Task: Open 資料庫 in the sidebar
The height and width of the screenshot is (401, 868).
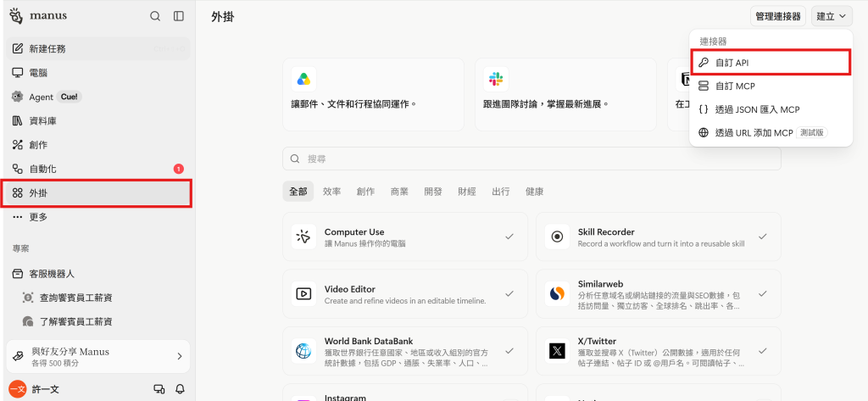Action: click(x=98, y=120)
